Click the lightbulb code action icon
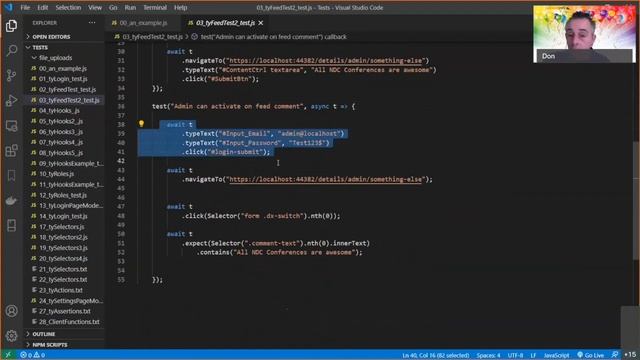The height and width of the screenshot is (360, 640). click(x=141, y=123)
